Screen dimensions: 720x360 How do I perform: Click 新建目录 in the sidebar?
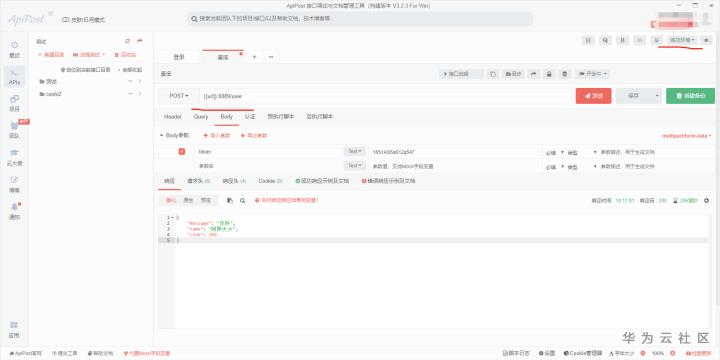[51, 55]
